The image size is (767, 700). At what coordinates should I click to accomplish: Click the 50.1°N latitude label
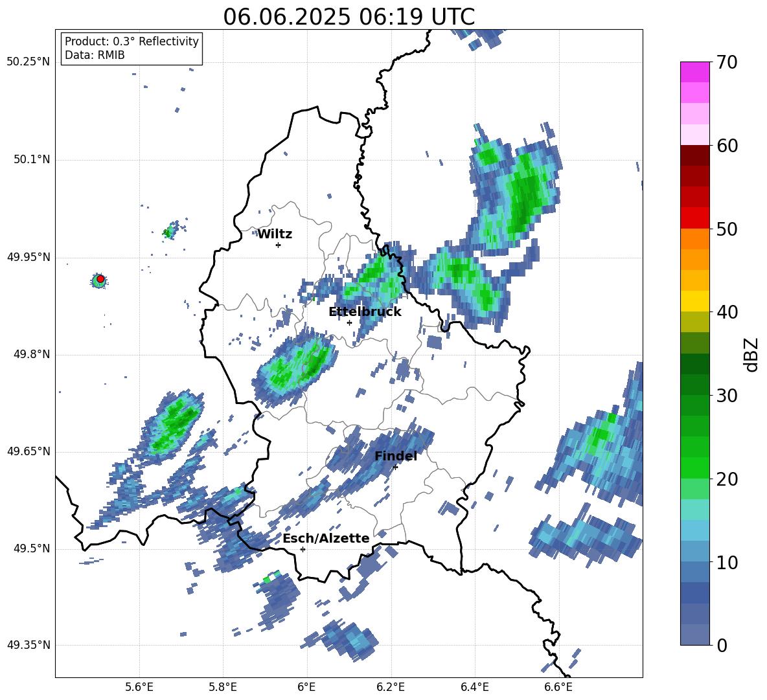click(31, 159)
